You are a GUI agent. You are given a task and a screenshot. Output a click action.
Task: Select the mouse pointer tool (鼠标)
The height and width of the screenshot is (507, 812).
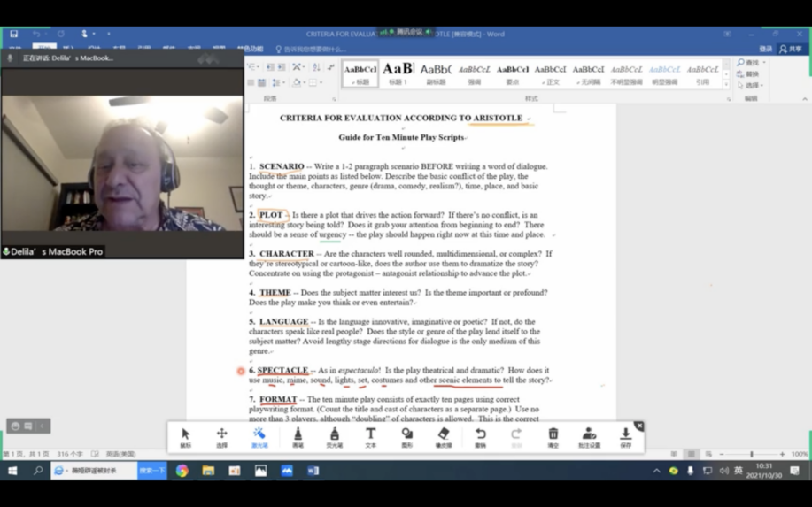click(185, 436)
